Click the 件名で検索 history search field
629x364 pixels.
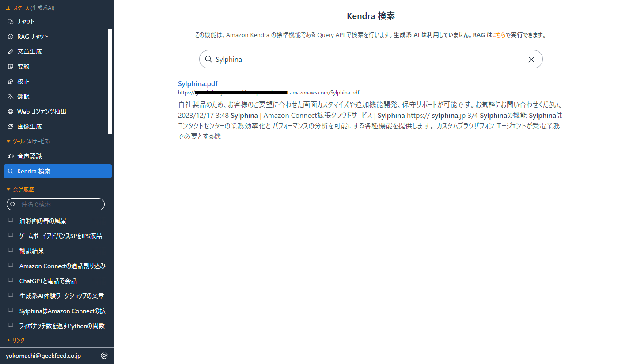pyautogui.click(x=61, y=204)
